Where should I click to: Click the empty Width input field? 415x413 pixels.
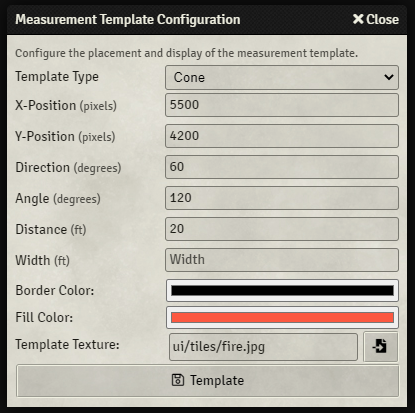(x=282, y=260)
